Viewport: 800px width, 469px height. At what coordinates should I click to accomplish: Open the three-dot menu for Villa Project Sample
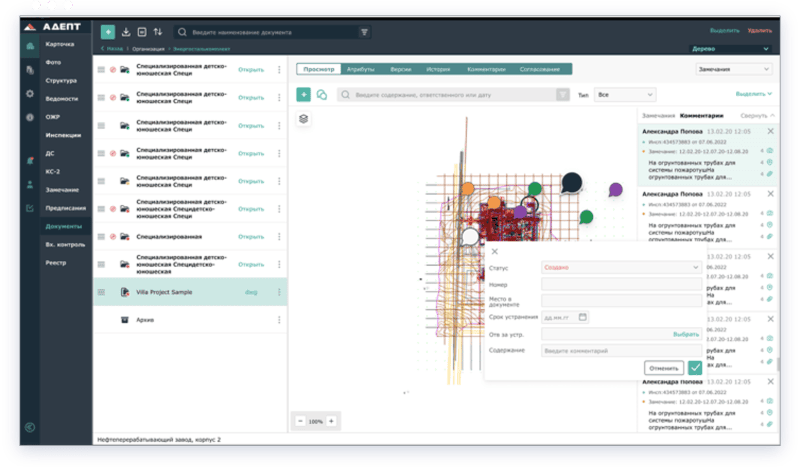(279, 292)
